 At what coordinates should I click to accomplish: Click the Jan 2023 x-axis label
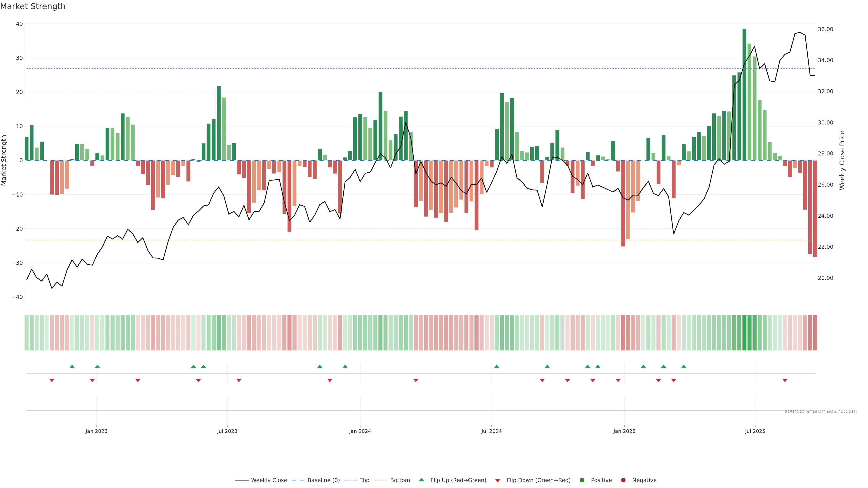click(x=96, y=431)
